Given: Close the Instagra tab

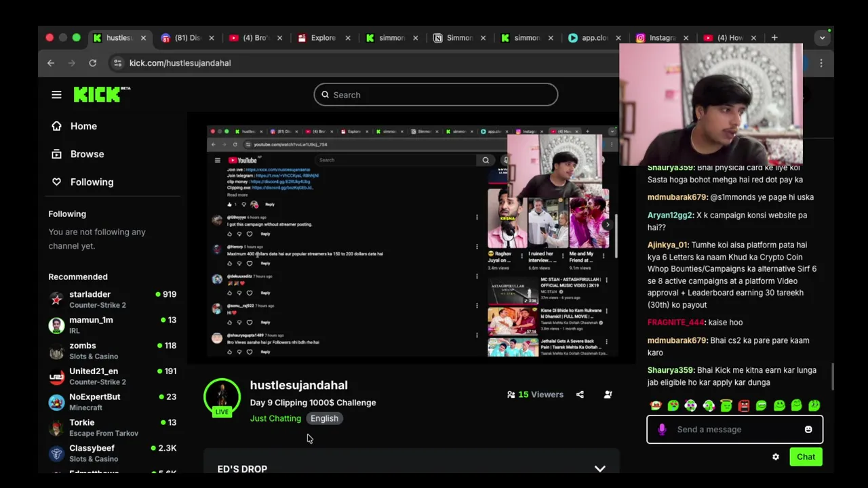Looking at the screenshot, I should [686, 38].
